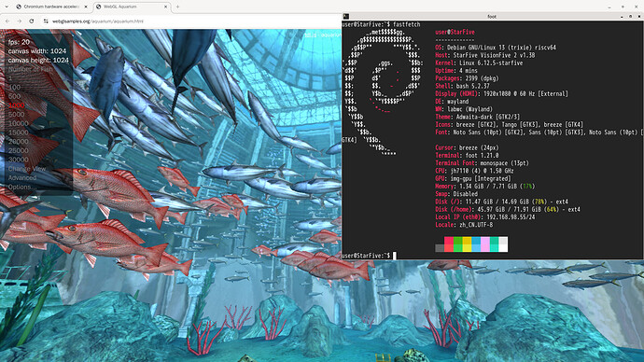The height and width of the screenshot is (362, 644).
Task: Click the Number of Fish heading
Action: pos(31,69)
